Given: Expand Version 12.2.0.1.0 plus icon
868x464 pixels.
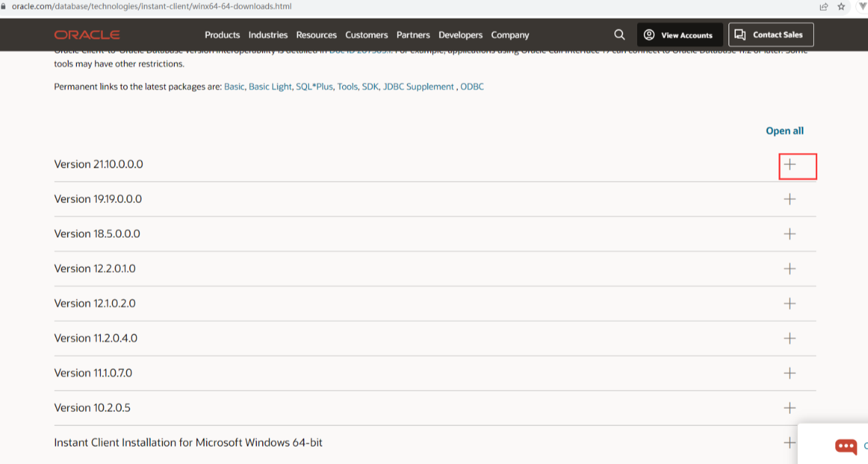Looking at the screenshot, I should 790,268.
